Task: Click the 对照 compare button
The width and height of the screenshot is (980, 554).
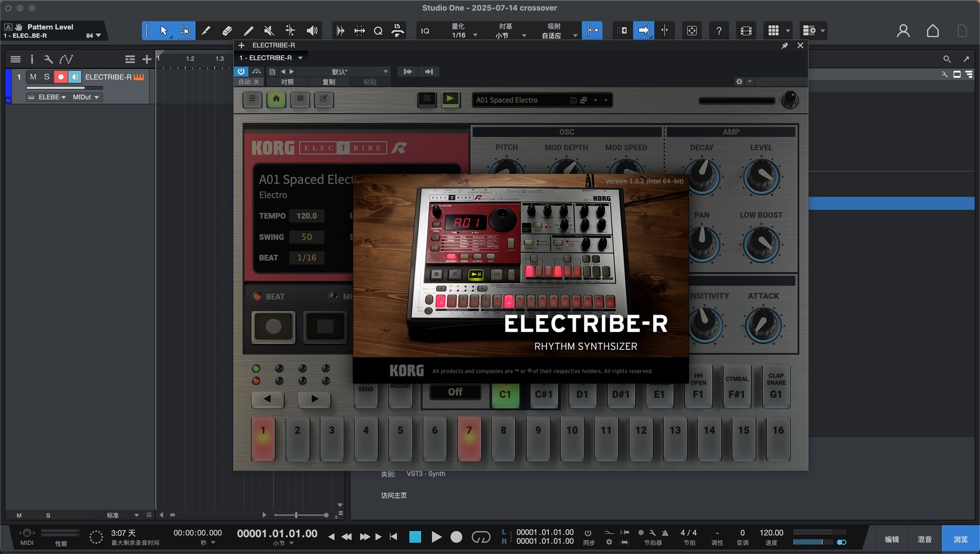Action: (287, 82)
